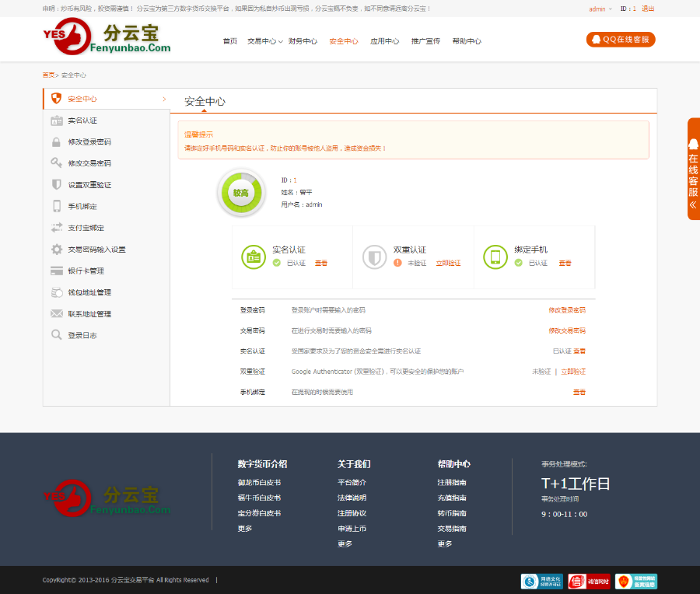Click 立即验证 under 双重认证 card

[448, 263]
